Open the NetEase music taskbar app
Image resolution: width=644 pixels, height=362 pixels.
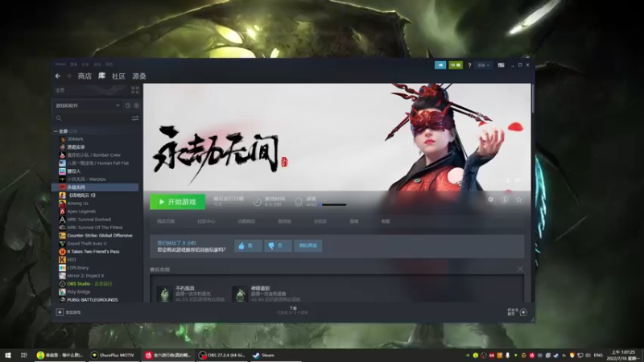[167, 355]
